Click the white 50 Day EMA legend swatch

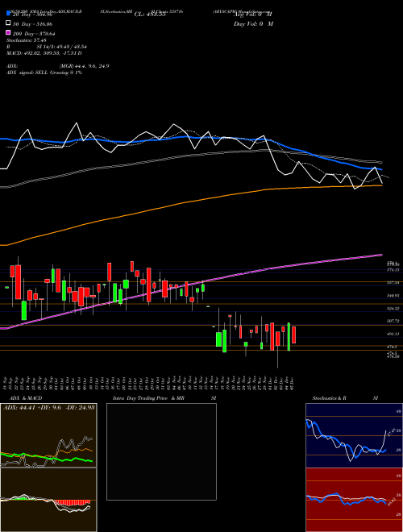pyautogui.click(x=8, y=23)
